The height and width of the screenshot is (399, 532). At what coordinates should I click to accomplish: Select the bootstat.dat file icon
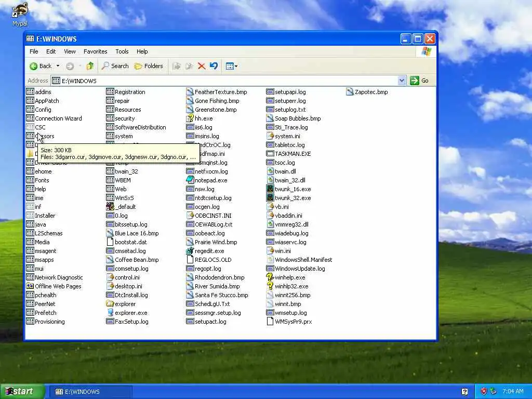point(110,242)
